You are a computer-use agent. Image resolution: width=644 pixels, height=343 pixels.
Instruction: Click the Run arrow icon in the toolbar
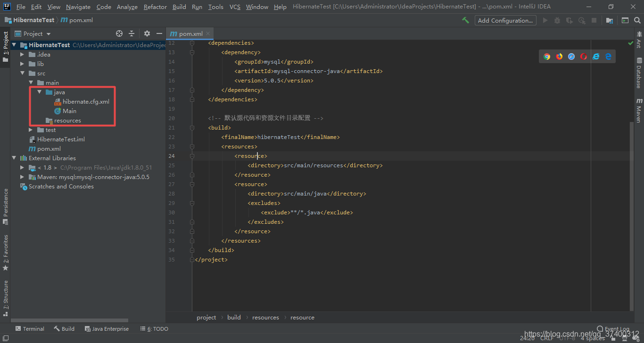[545, 20]
